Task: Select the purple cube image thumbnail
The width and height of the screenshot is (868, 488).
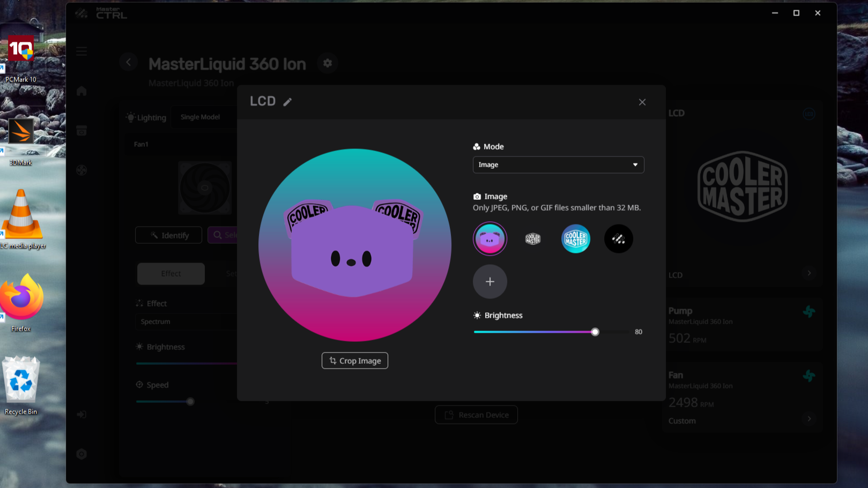Action: click(x=490, y=239)
